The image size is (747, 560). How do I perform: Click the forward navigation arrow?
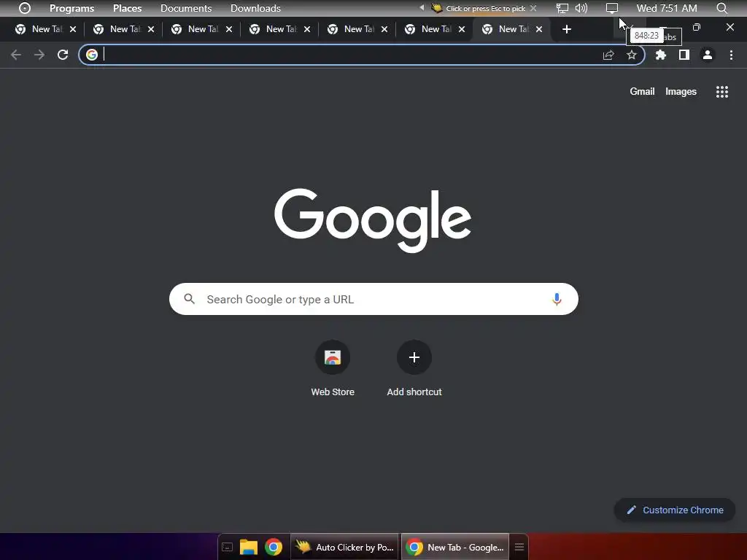click(39, 55)
